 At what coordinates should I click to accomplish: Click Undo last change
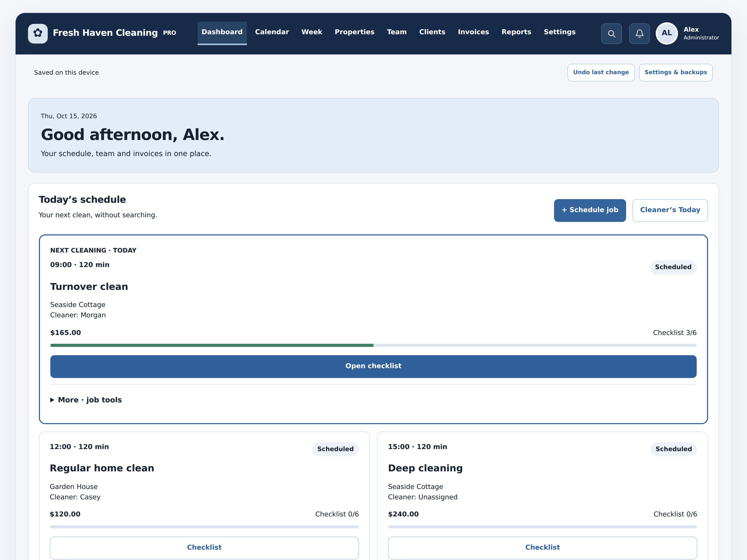coord(601,72)
